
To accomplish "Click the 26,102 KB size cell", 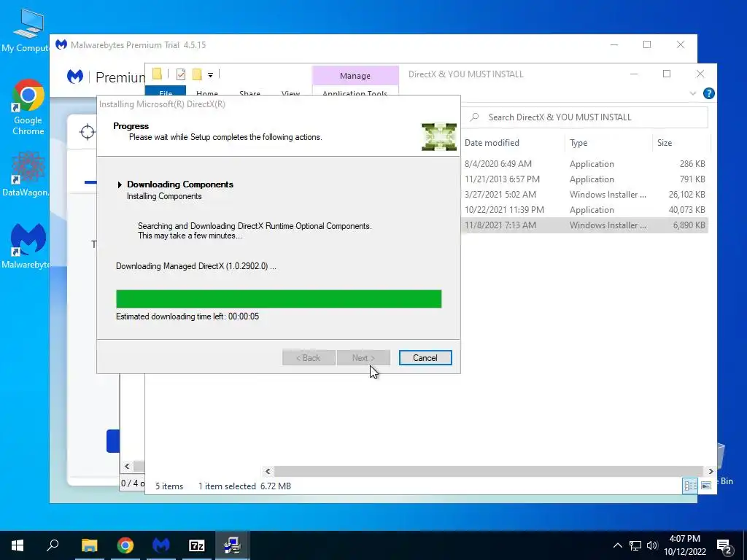I will point(687,195).
